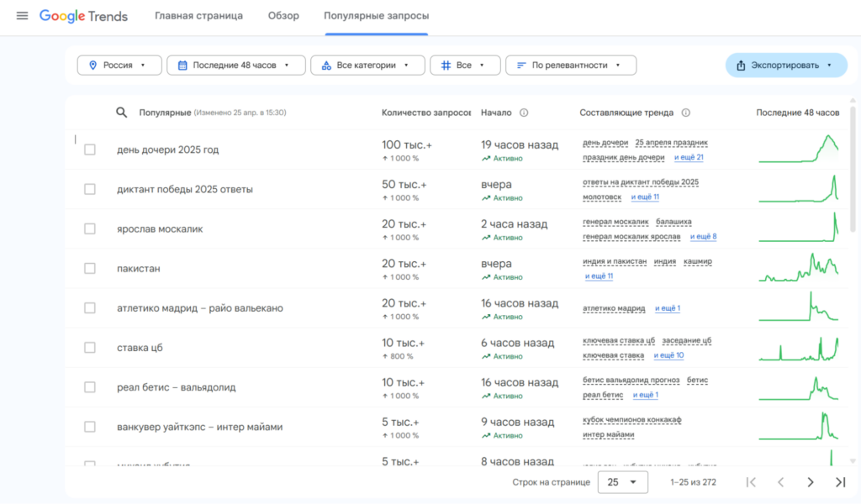Viewport: 861px width, 504px height.
Task: Click the search magnifier icon in table header
Action: pyautogui.click(x=121, y=113)
